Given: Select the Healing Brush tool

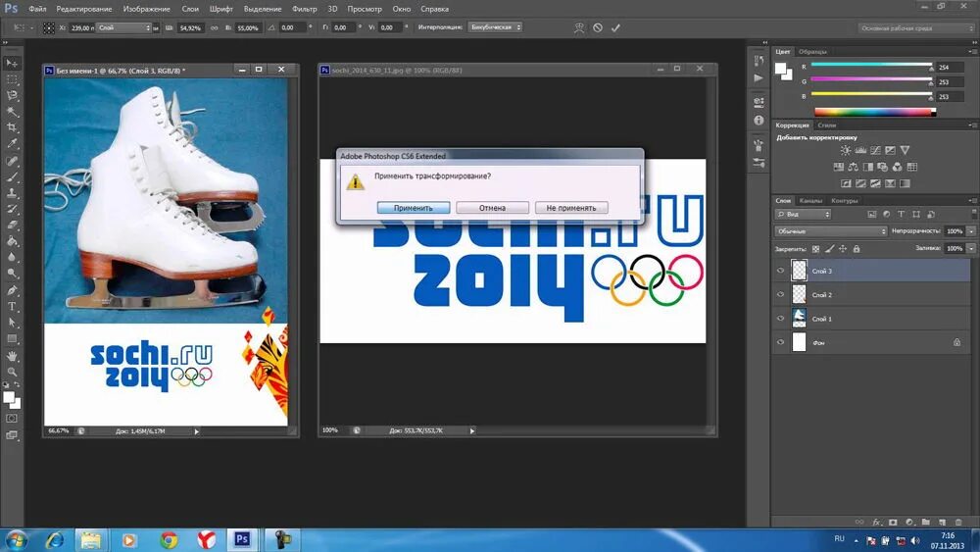Looking at the screenshot, I should (12, 162).
